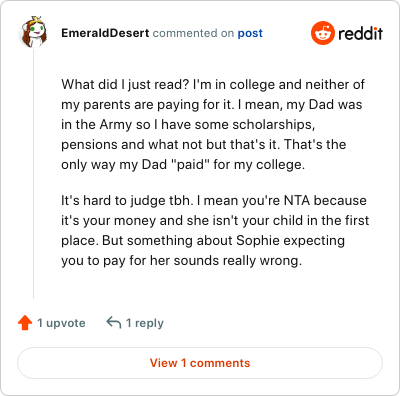Open the EmeraldDesert username profile link
This screenshot has width=400, height=396.
pos(105,33)
